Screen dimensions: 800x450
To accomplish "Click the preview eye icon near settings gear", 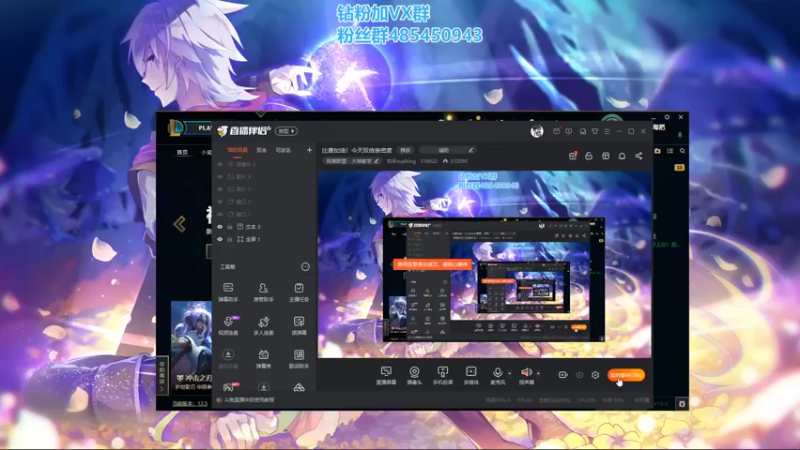I will point(579,375).
